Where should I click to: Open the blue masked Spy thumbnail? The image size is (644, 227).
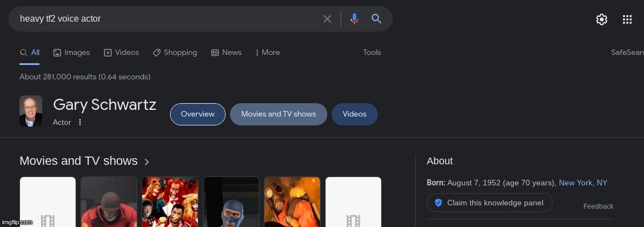231,202
